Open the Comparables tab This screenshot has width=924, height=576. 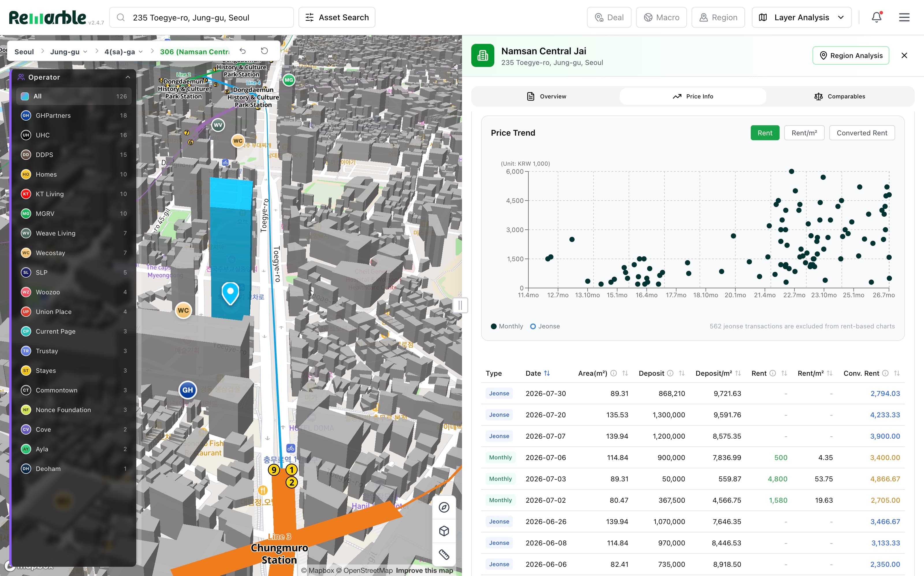tap(839, 96)
